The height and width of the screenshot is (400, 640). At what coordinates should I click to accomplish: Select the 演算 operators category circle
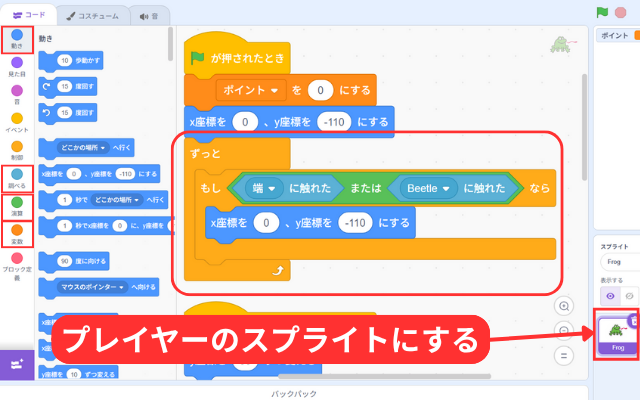pyautogui.click(x=17, y=202)
